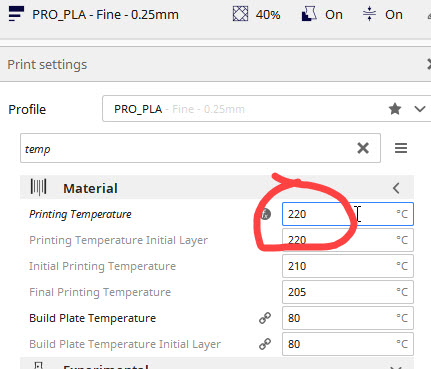The width and height of the screenshot is (431, 369).
Task: Expand the Profile dropdown chevron
Action: [420, 109]
